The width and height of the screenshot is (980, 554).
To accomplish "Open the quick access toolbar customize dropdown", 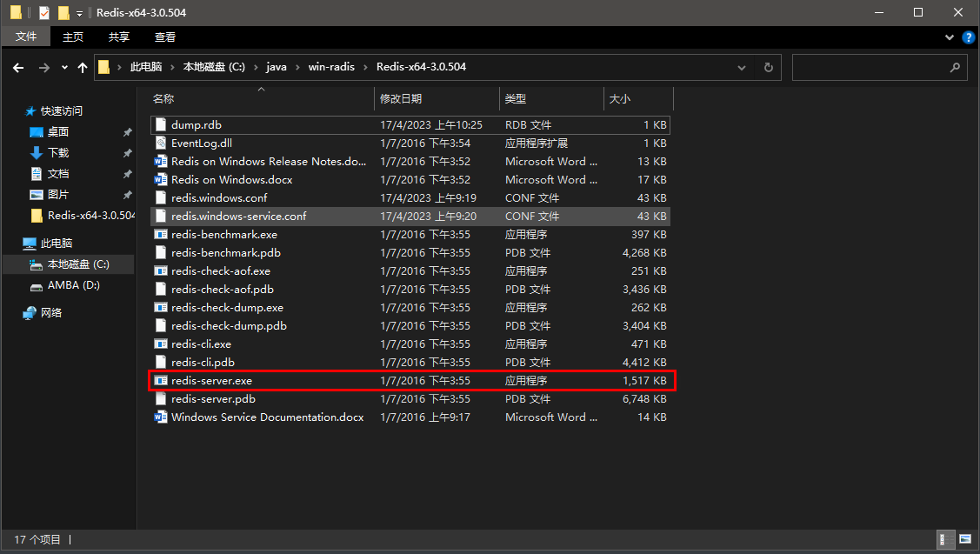I will [x=79, y=13].
